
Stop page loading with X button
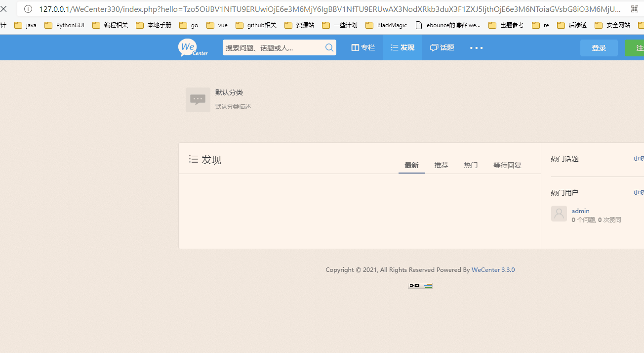tap(4, 9)
